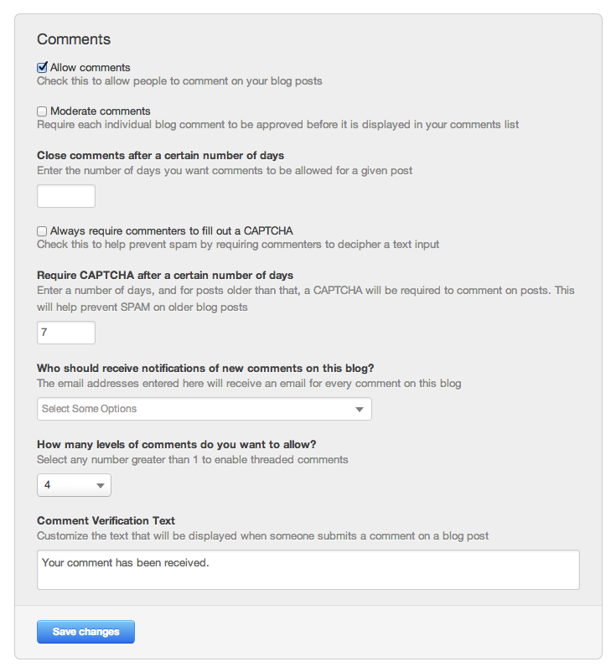Click the CAPTCHA days field containing 7
The width and height of the screenshot is (616, 672).
click(66, 333)
